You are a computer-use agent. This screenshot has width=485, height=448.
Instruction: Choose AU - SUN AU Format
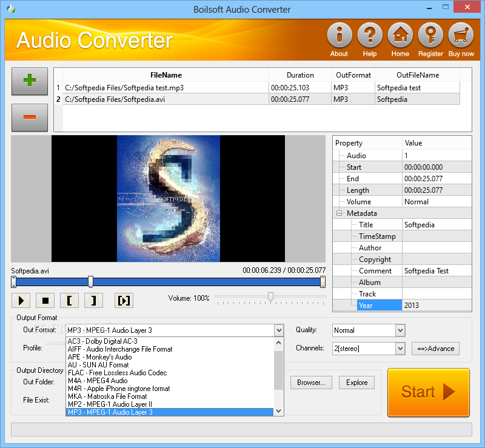(x=170, y=365)
